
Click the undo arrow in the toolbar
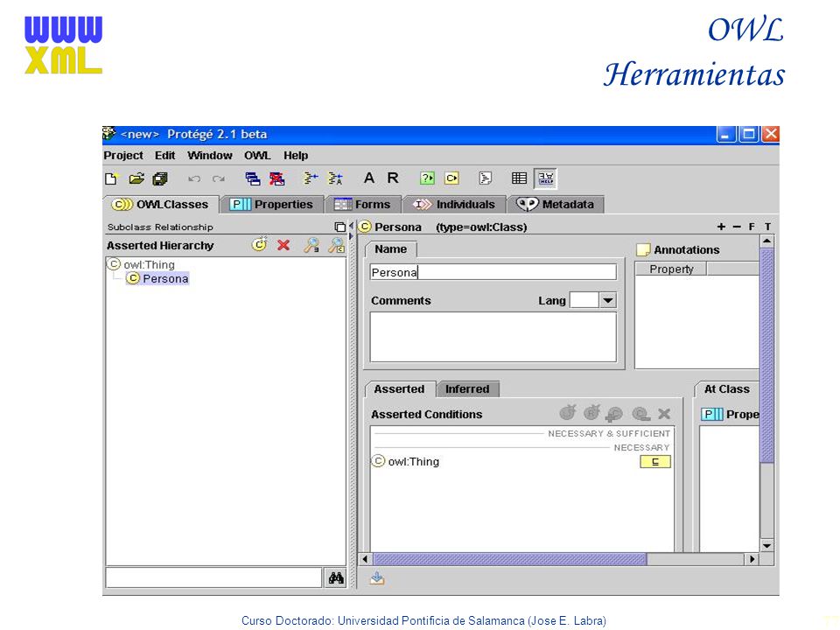click(x=194, y=178)
